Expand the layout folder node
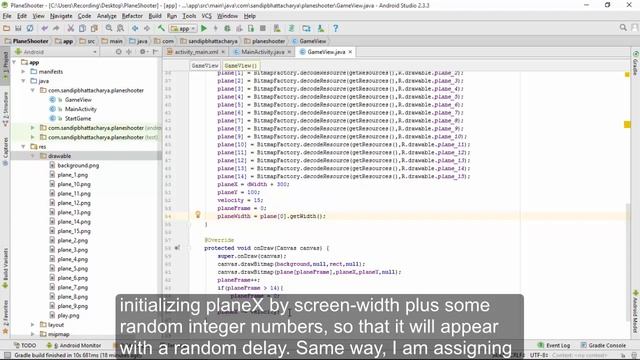Image resolution: width=640 pixels, height=360 pixels. 33,325
